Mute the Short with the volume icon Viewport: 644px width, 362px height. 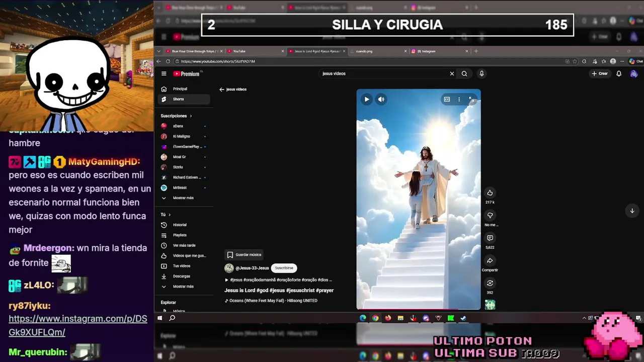coord(381,100)
